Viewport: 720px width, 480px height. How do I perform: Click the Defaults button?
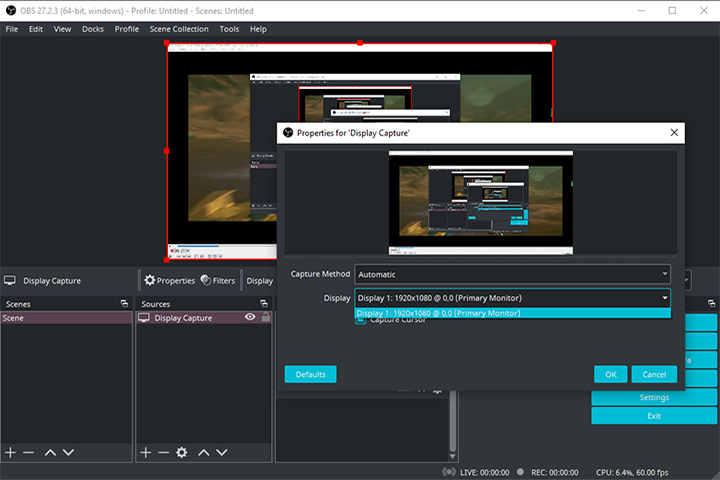tap(310, 374)
